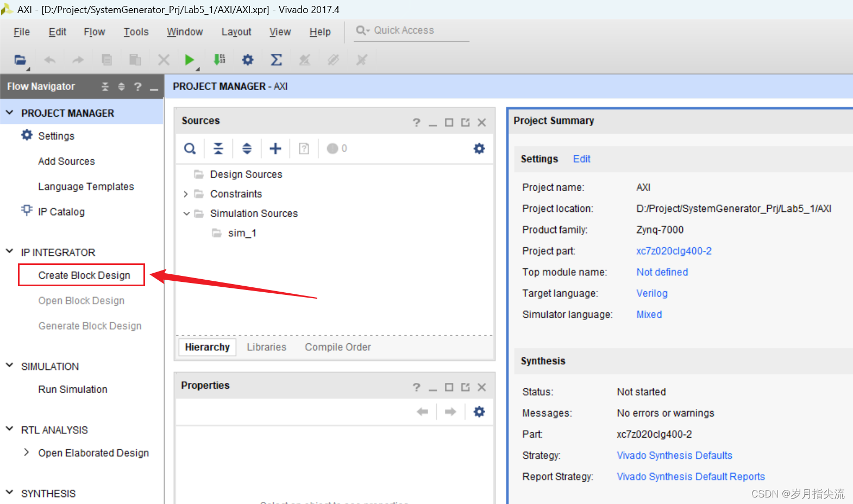This screenshot has width=853, height=504.
Task: Click the Redo arrow in toolbar
Action: pos(78,60)
